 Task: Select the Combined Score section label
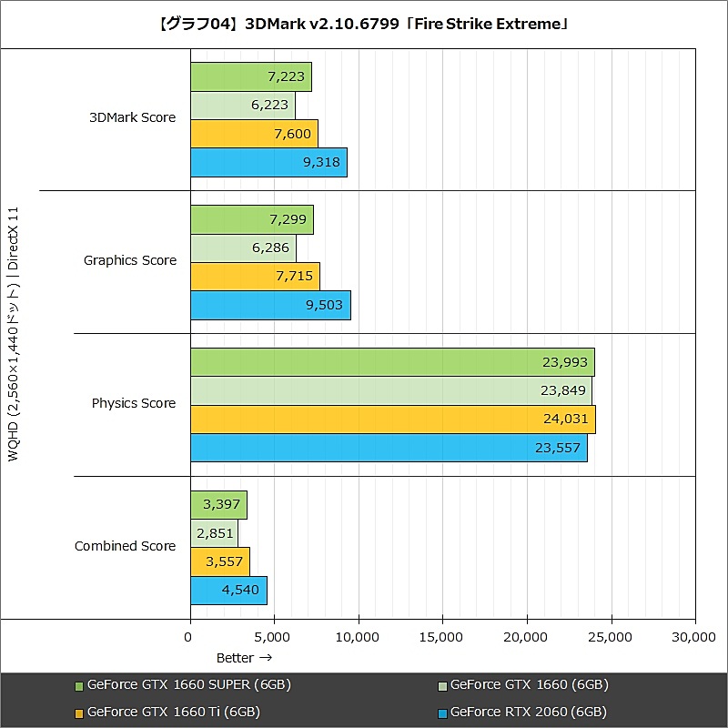pos(125,546)
